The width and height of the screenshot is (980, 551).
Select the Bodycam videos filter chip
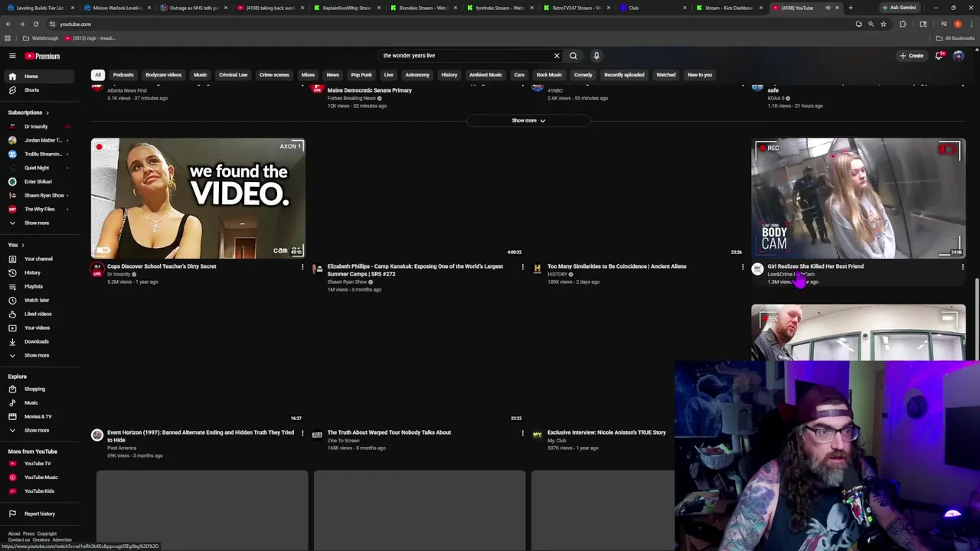[x=164, y=75]
